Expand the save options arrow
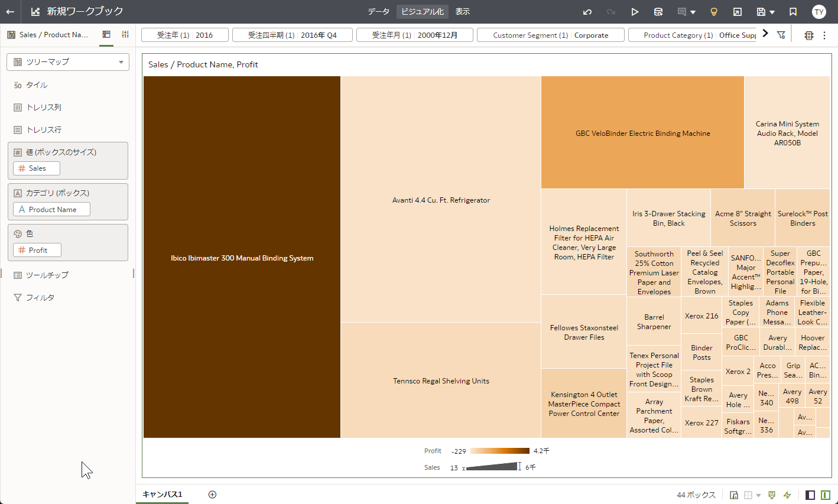Screen dimensions: 838x504 [x=772, y=12]
